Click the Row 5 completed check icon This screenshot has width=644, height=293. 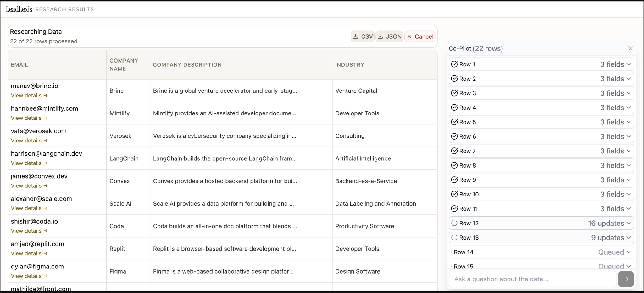tap(454, 122)
